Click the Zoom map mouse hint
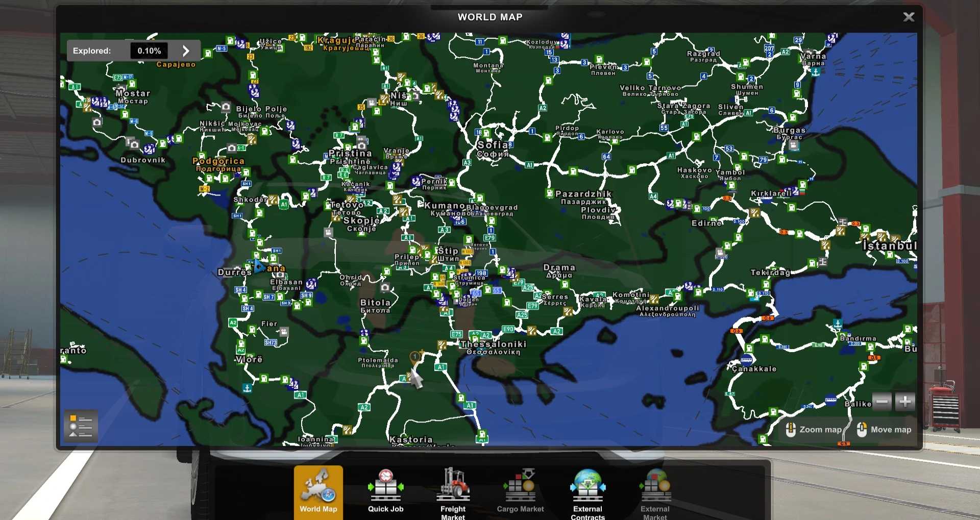 coord(814,430)
